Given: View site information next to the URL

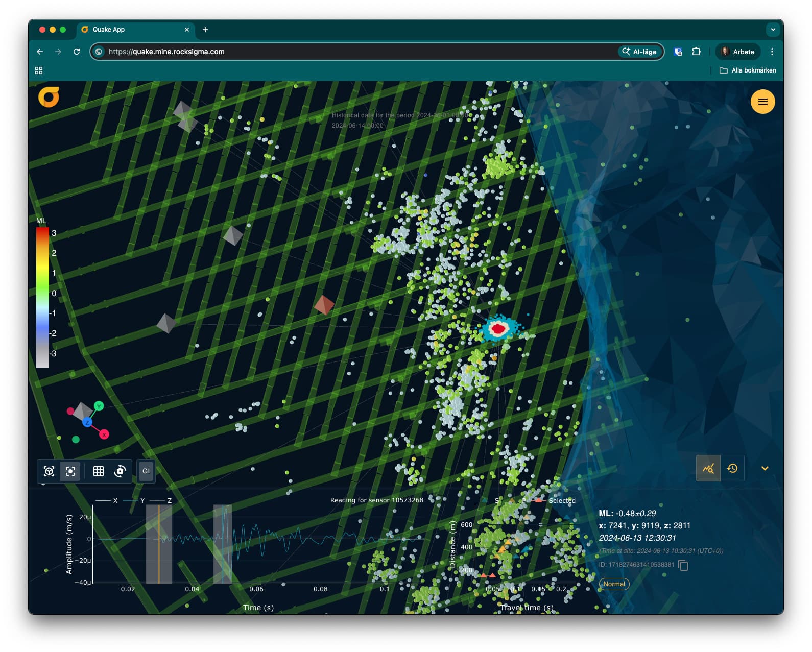Looking at the screenshot, I should (99, 52).
